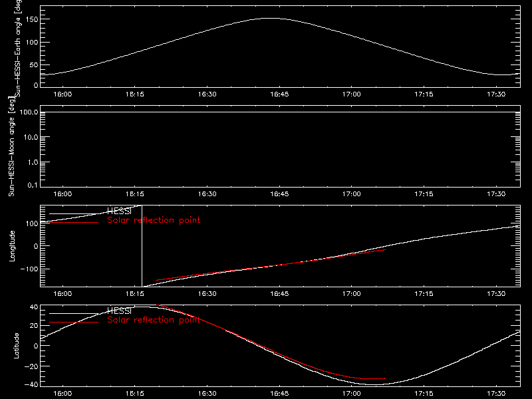Viewport: 532px width, 399px height.
Task: Click the '-40' tick on Latitude axis
Action: (x=31, y=384)
